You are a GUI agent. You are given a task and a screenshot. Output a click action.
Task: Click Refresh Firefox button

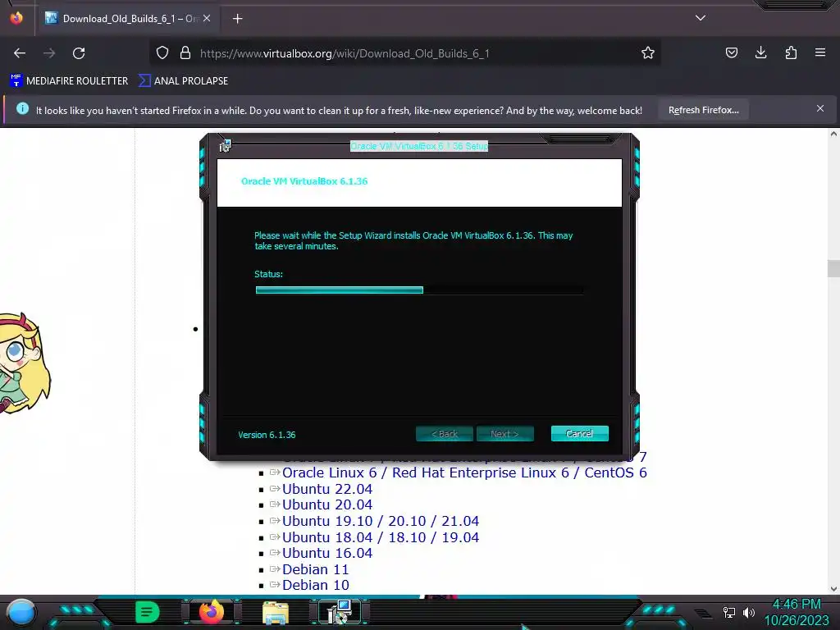click(x=703, y=110)
